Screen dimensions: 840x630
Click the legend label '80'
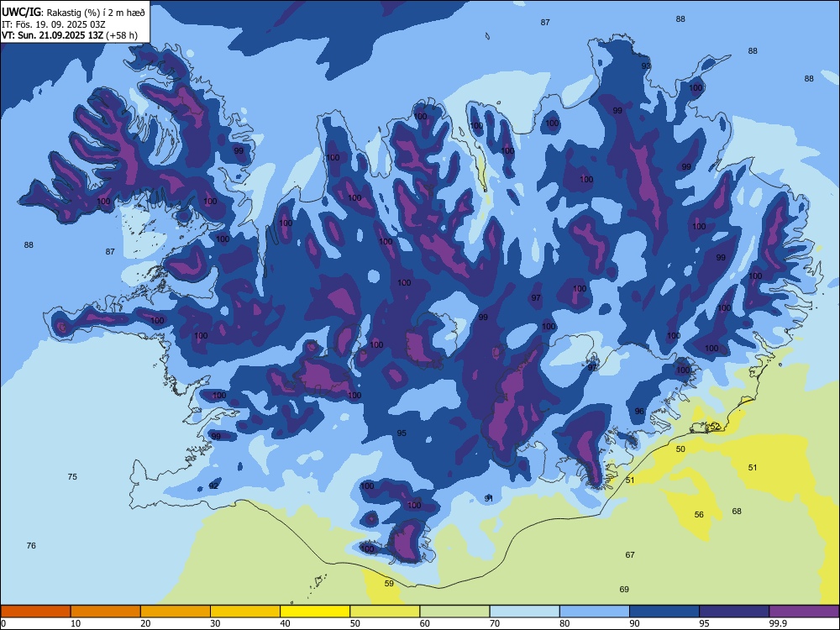(x=564, y=623)
